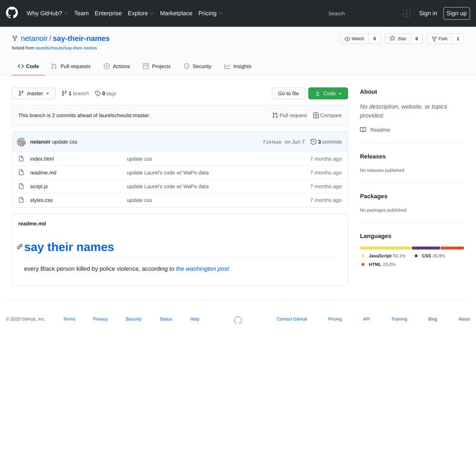Expand the Pricing dropdown in header
Screen dimensions: 476x476
click(210, 13)
